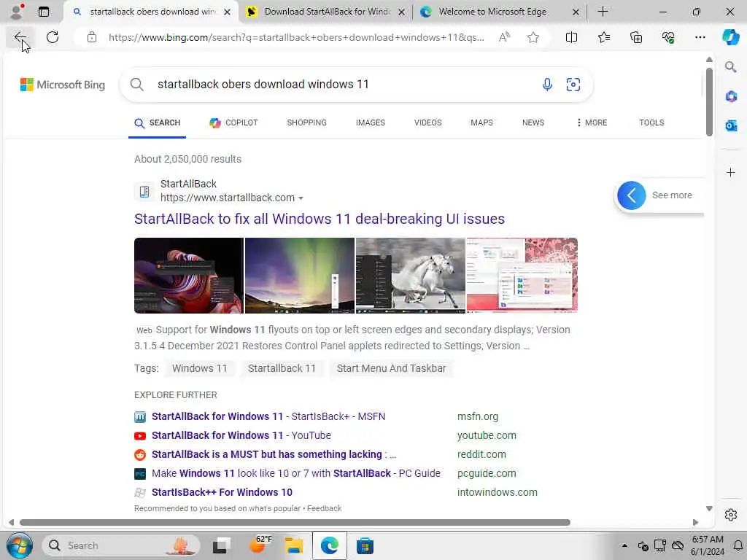Collapse the See more side panel chevron
The width and height of the screenshot is (747, 560).
pos(631,195)
